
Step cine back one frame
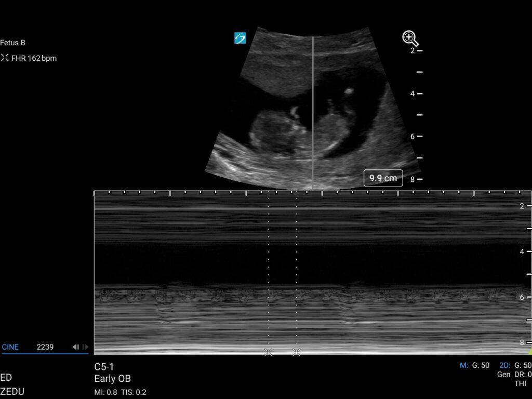click(75, 347)
